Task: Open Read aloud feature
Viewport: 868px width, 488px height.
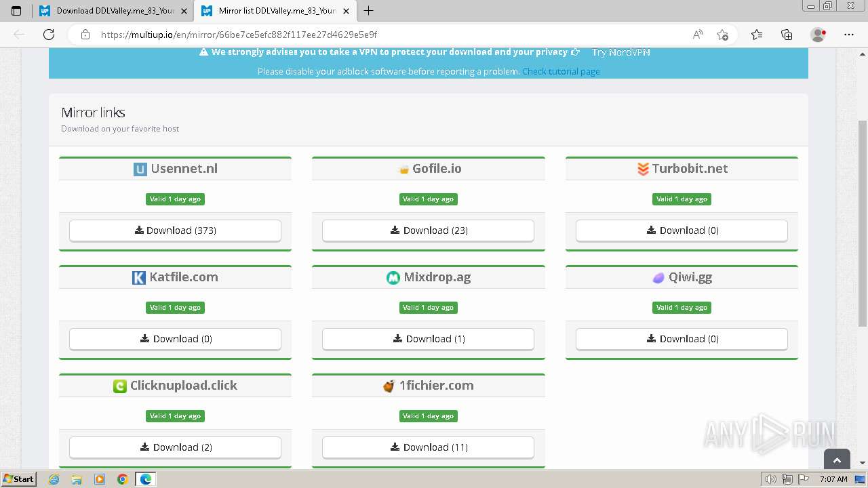Action: (698, 35)
